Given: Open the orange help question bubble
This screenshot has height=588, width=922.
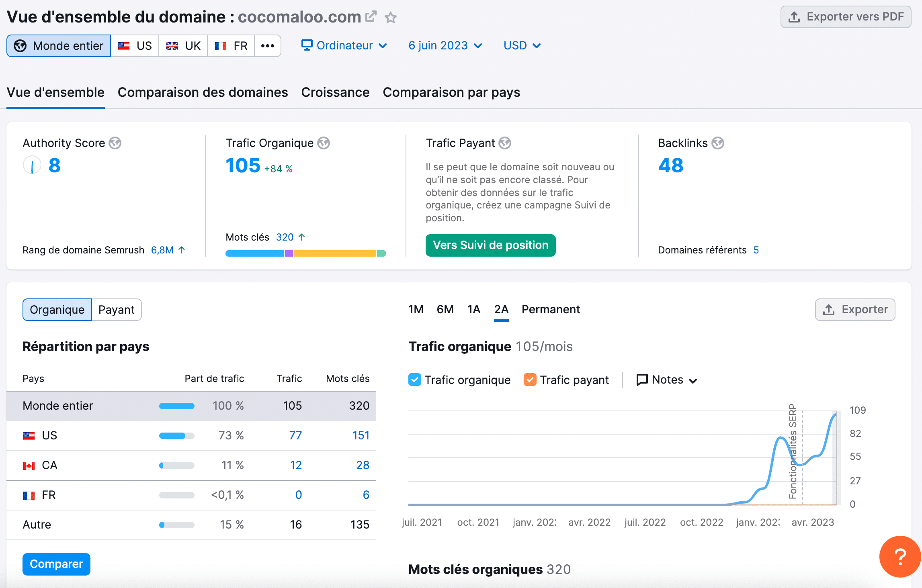Looking at the screenshot, I should point(900,557).
